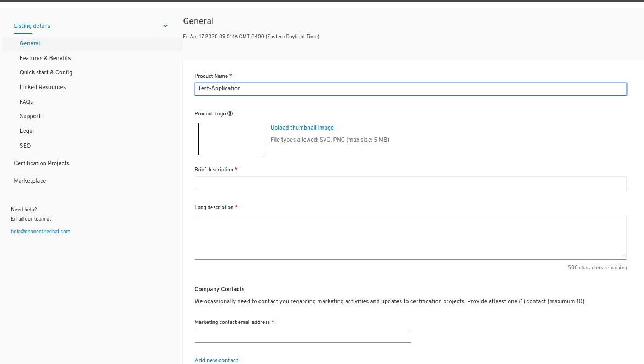Click the Product Logo thumbnail box
The image size is (644, 364).
click(231, 139)
